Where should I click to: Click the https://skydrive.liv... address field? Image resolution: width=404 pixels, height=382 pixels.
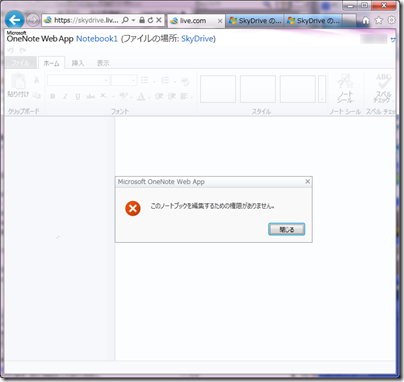click(86, 20)
